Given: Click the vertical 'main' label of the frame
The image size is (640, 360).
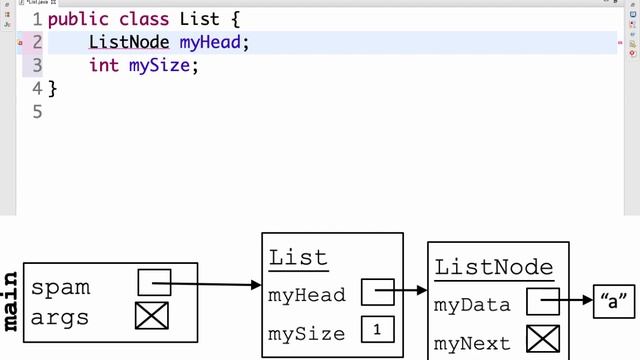Looking at the screenshot, I should click(x=11, y=302).
